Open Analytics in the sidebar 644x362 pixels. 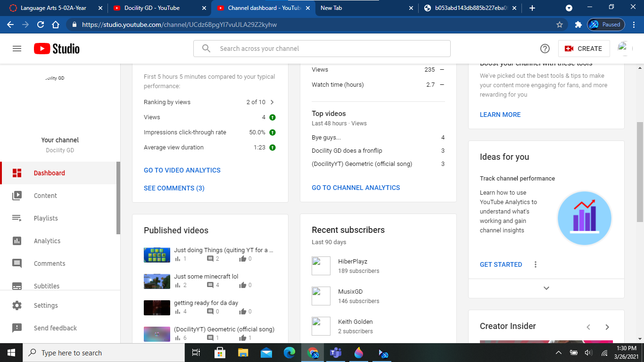[47, 241]
